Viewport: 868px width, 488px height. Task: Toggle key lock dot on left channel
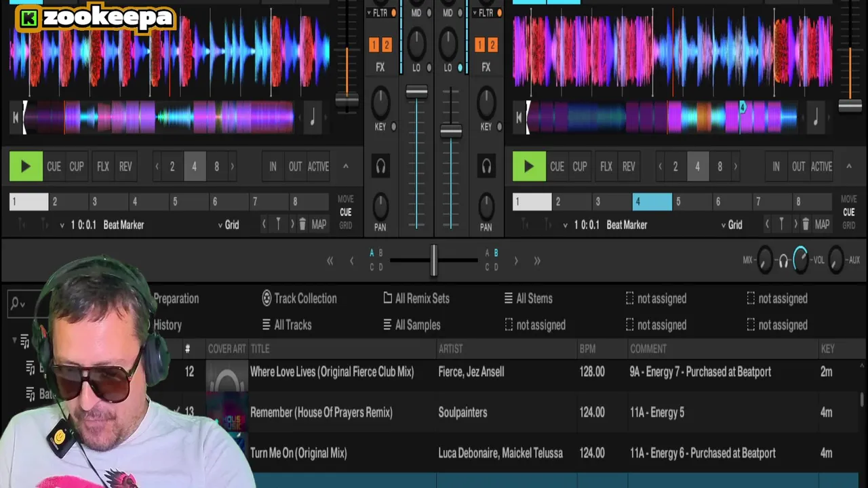click(394, 127)
